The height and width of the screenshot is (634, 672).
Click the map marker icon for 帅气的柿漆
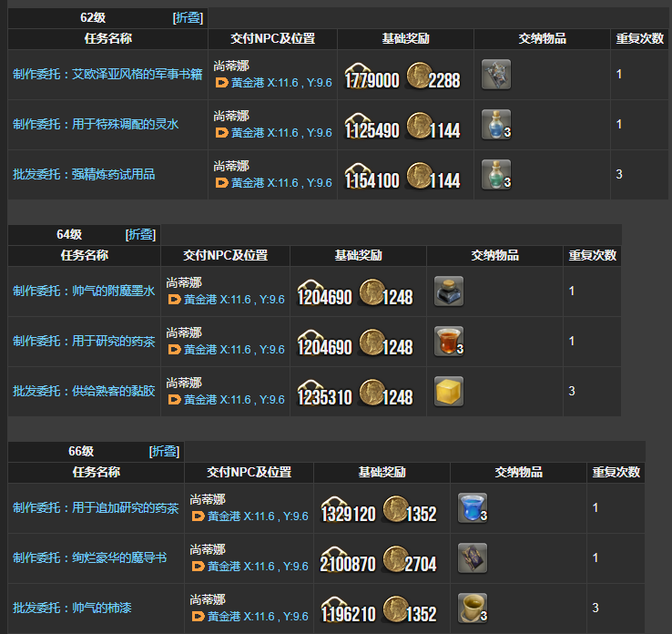(x=198, y=617)
